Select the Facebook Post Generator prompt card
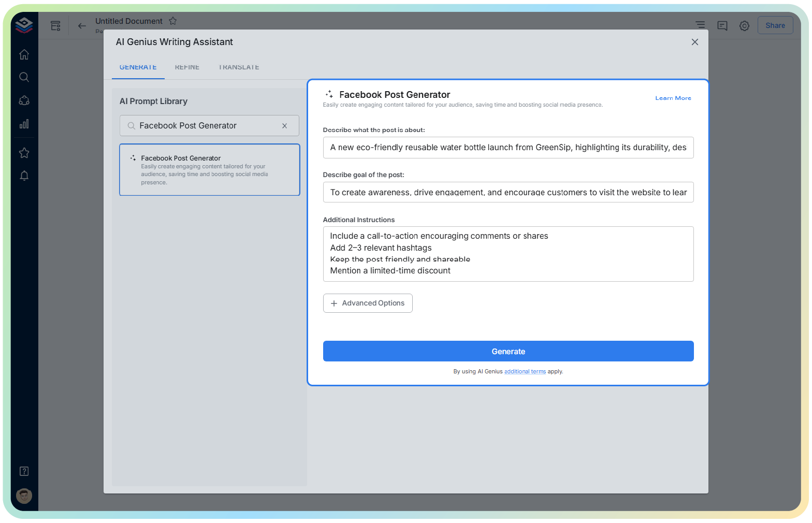The height and width of the screenshot is (523, 812). coord(210,170)
